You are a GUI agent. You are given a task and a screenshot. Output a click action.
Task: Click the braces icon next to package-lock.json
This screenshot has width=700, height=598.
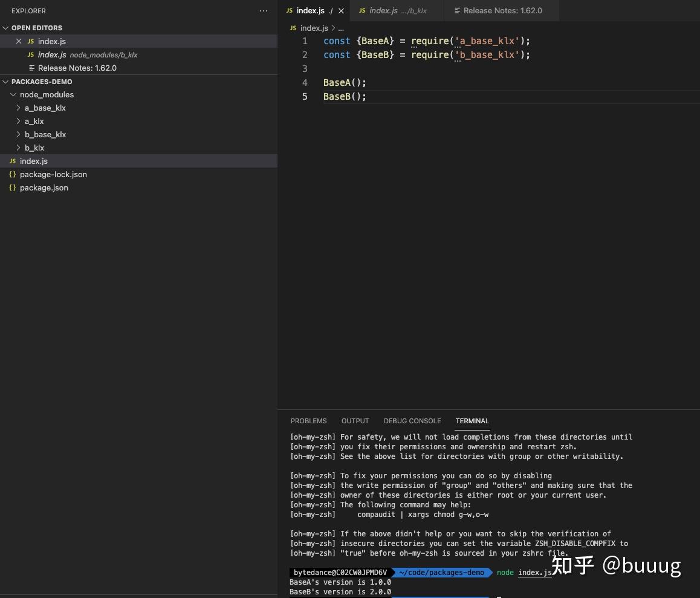[12, 174]
